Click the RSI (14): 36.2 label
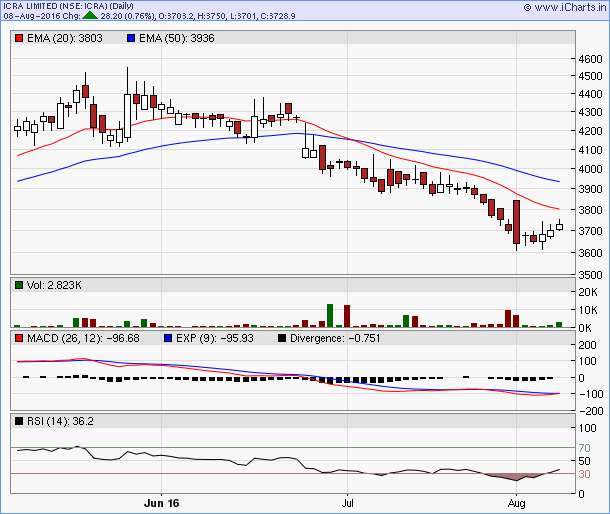The width and height of the screenshot is (610, 514). coord(60,421)
